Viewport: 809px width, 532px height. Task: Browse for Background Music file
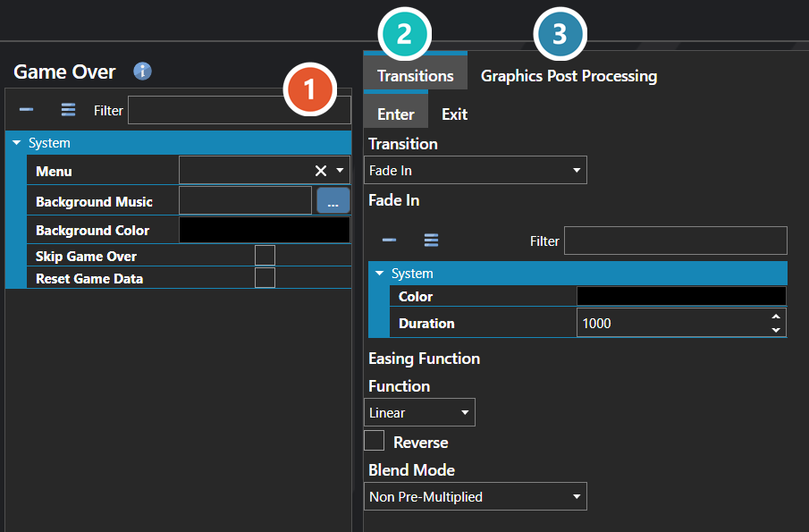click(333, 200)
